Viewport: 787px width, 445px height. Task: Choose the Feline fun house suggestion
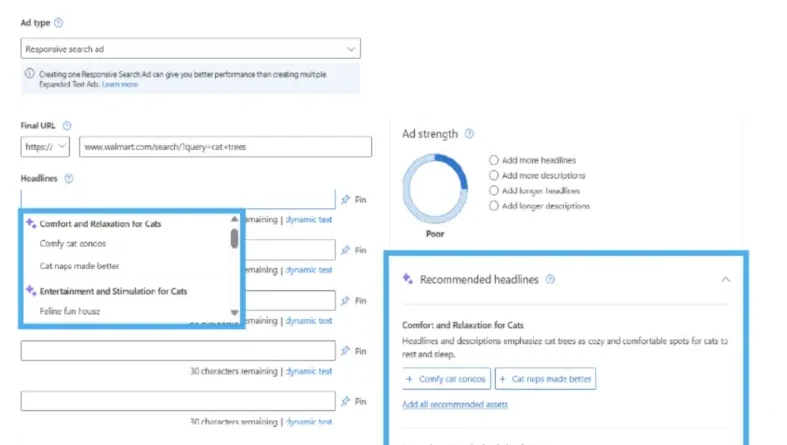coord(70,312)
